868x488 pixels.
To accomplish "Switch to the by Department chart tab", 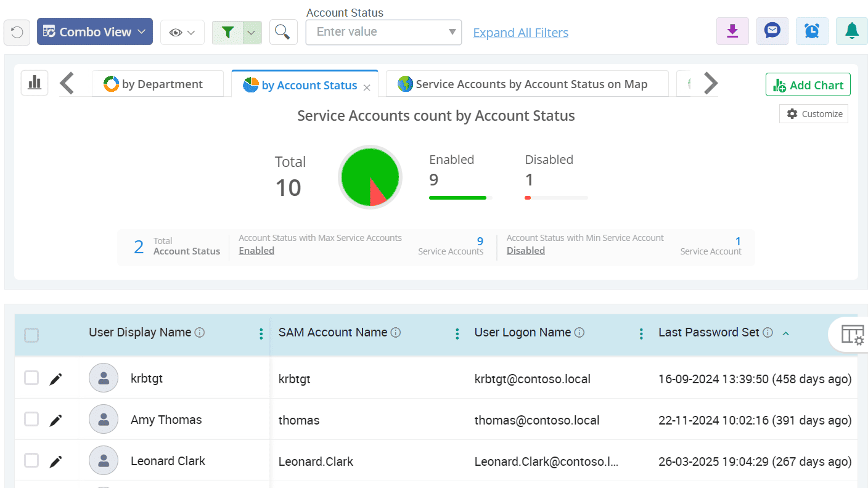I will click(x=158, y=84).
